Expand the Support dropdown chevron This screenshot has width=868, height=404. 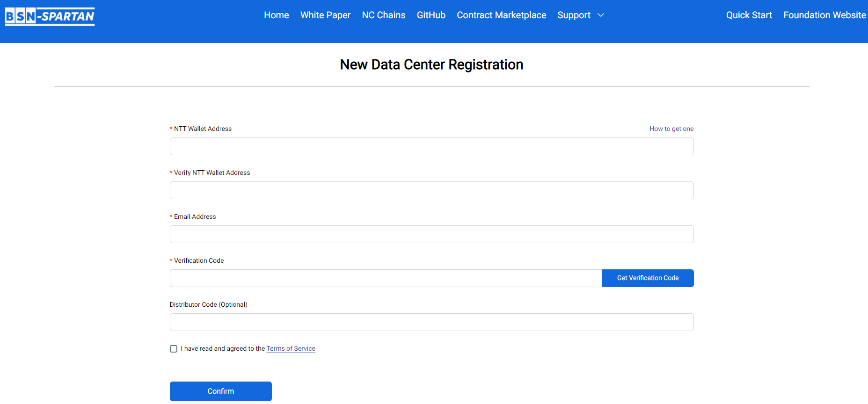[601, 15]
